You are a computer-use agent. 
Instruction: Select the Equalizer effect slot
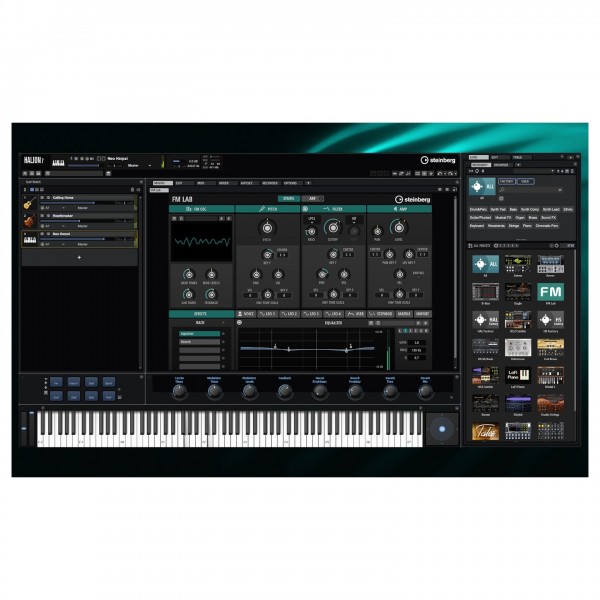pyautogui.click(x=199, y=334)
